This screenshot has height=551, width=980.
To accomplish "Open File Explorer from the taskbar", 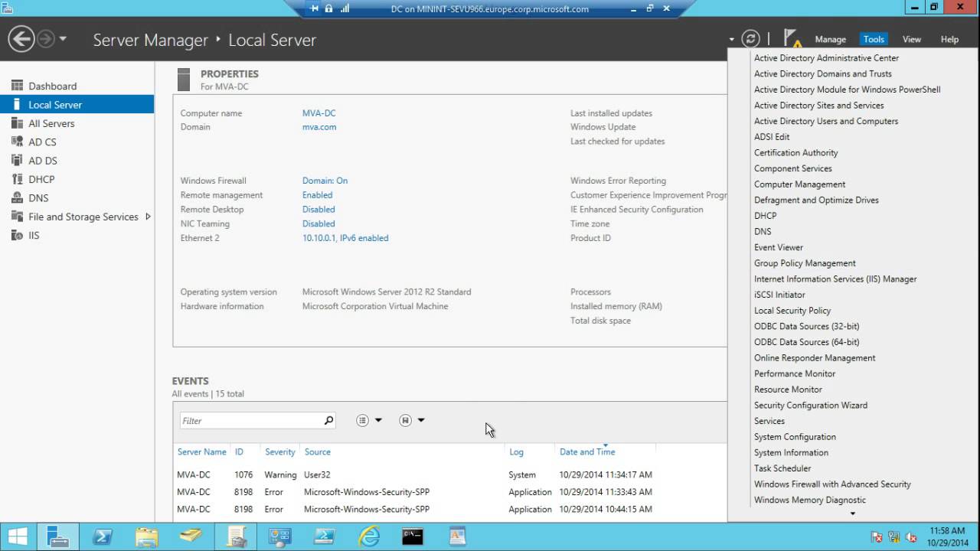I will coord(147,536).
